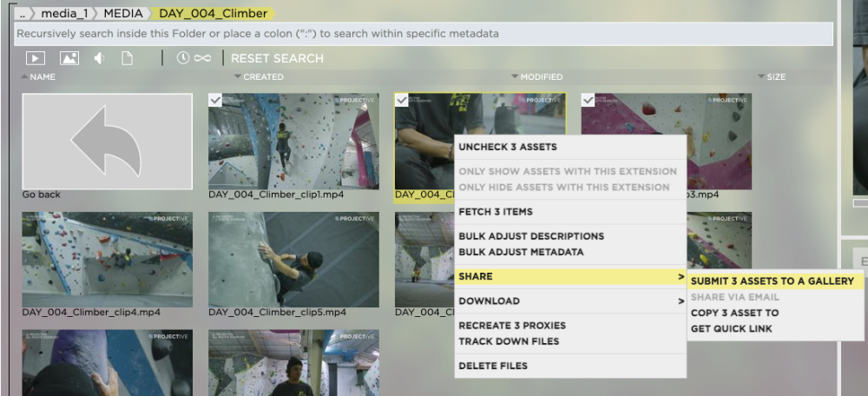
Task: Sort by MODIFIED column header
Action: [542, 77]
